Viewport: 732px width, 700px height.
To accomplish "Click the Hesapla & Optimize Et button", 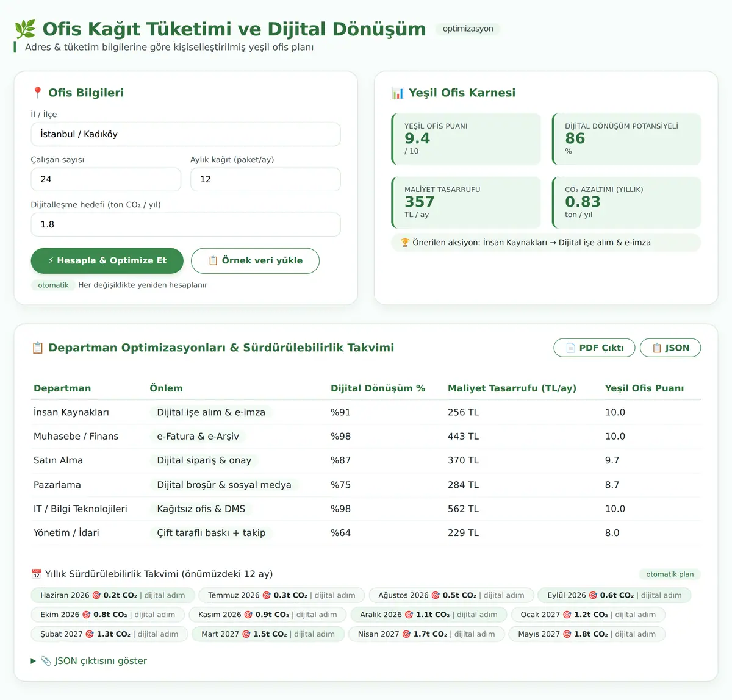I will coord(107,260).
